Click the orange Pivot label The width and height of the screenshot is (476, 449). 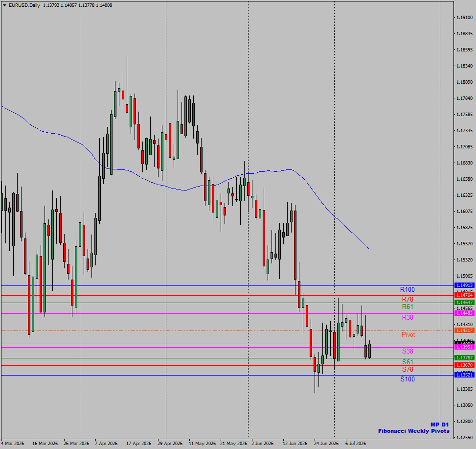408,334
